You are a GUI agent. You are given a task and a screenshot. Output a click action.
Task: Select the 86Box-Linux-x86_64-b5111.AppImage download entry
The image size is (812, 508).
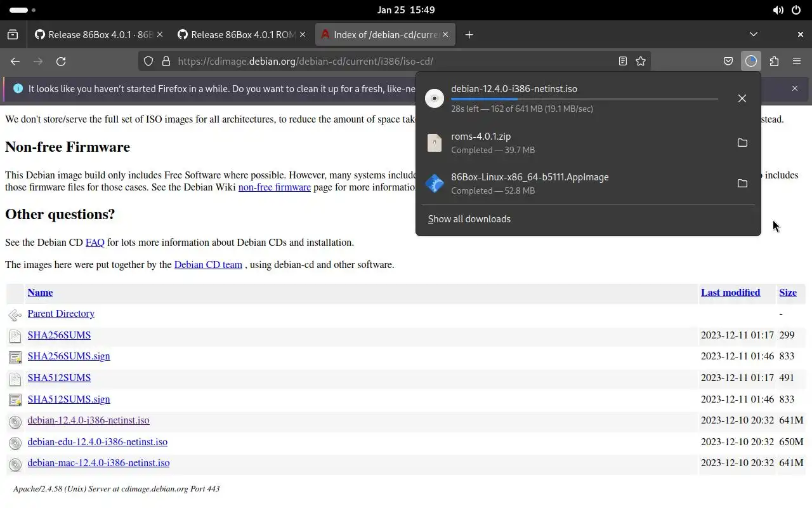tap(588, 184)
